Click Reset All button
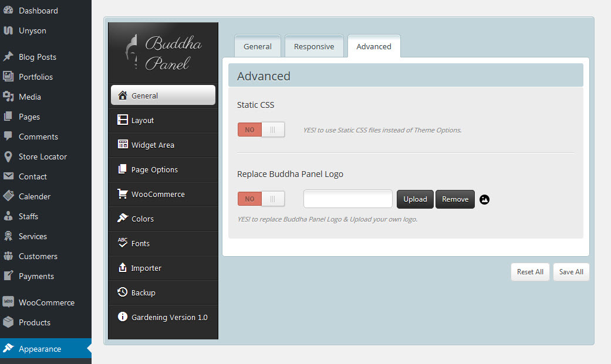This screenshot has width=611, height=364. pos(530,272)
